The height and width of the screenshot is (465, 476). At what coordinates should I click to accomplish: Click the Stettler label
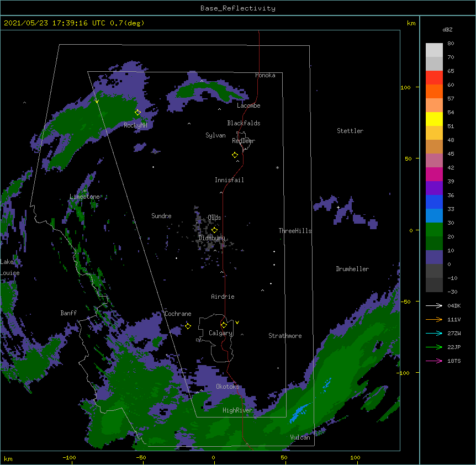click(x=350, y=131)
